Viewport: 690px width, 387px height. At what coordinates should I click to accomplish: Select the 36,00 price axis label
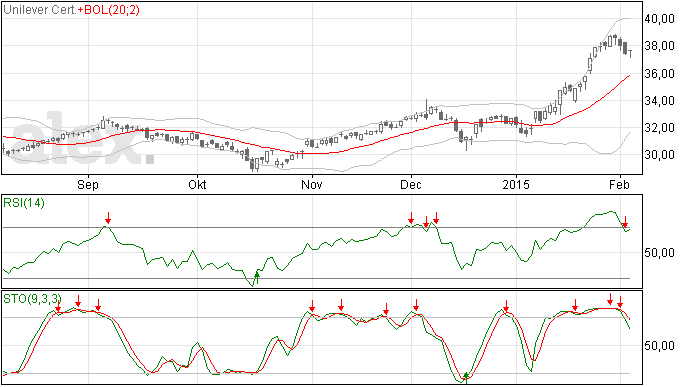(659, 74)
